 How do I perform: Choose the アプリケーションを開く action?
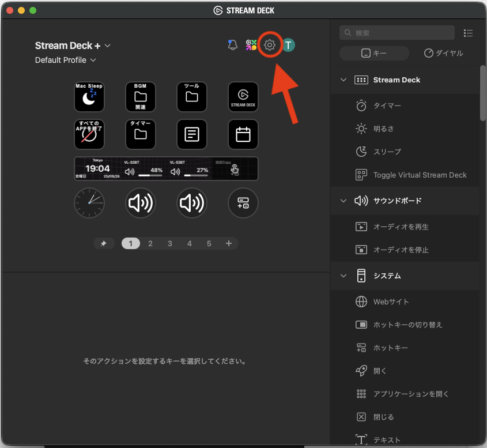[x=405, y=394]
